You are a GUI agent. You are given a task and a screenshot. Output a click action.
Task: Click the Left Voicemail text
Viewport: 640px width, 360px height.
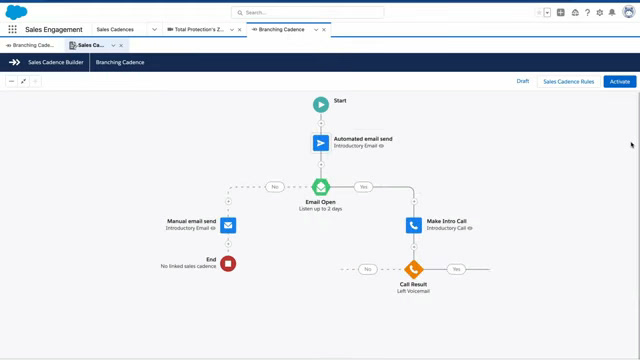pyautogui.click(x=413, y=291)
